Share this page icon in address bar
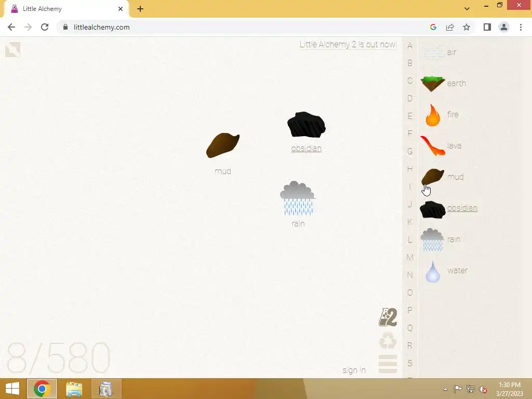Image resolution: width=532 pixels, height=399 pixels. click(450, 27)
